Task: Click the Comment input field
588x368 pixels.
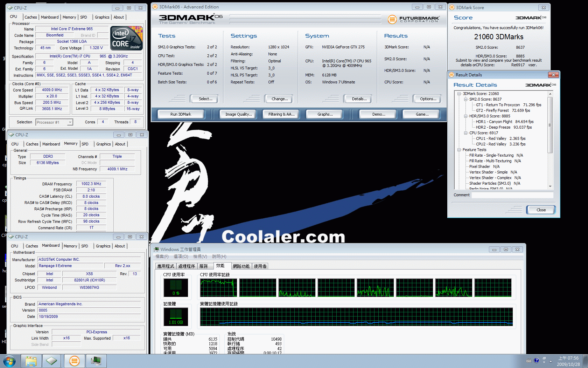Action: point(512,195)
